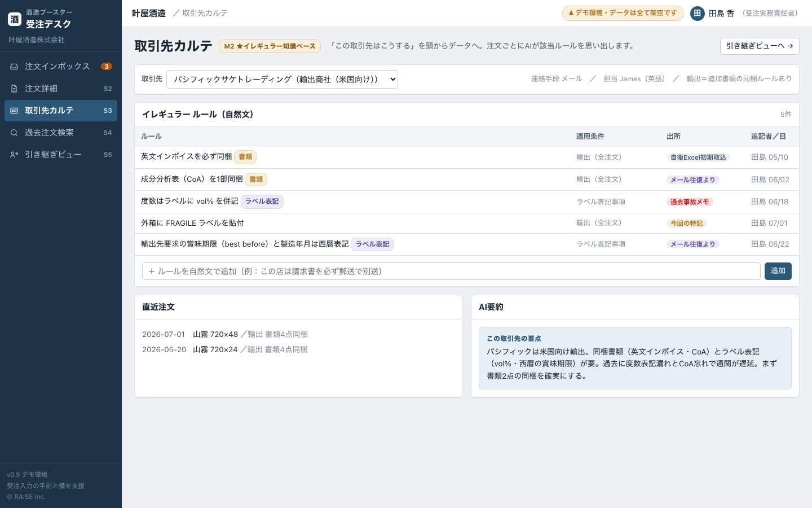Click the 叶屋酒造 breadcrumb link

coord(149,13)
